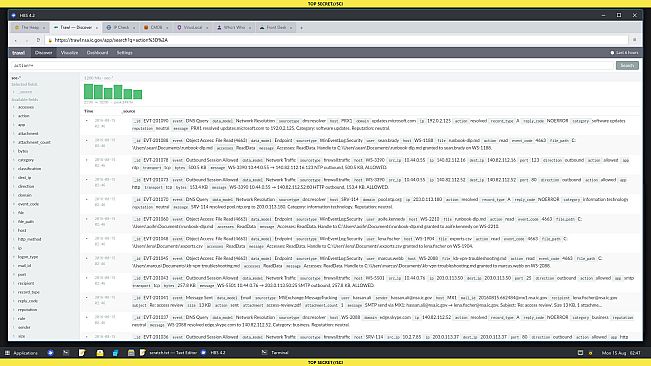The height and width of the screenshot is (366, 651).
Task: Click the tallest leftmost histogram bar
Action: pyautogui.click(x=88, y=91)
